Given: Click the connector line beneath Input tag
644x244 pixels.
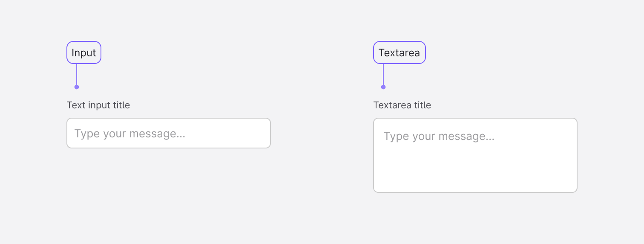Looking at the screenshot, I should 77,75.
